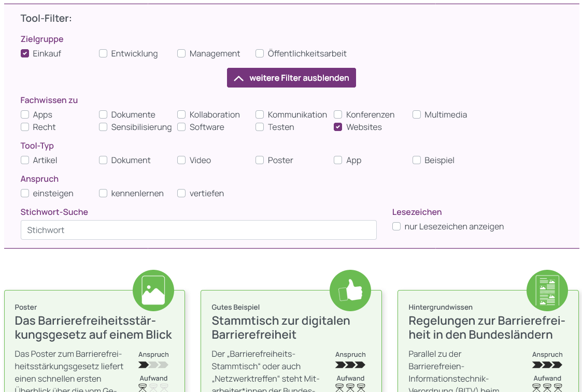Select the Recht checkbox
Image resolution: width=582 pixels, height=392 pixels.
[25, 127]
